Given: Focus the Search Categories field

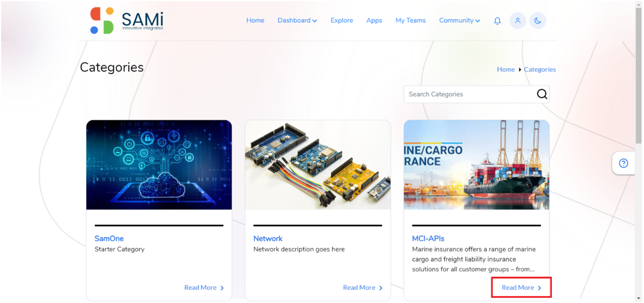Looking at the screenshot, I should [477, 94].
